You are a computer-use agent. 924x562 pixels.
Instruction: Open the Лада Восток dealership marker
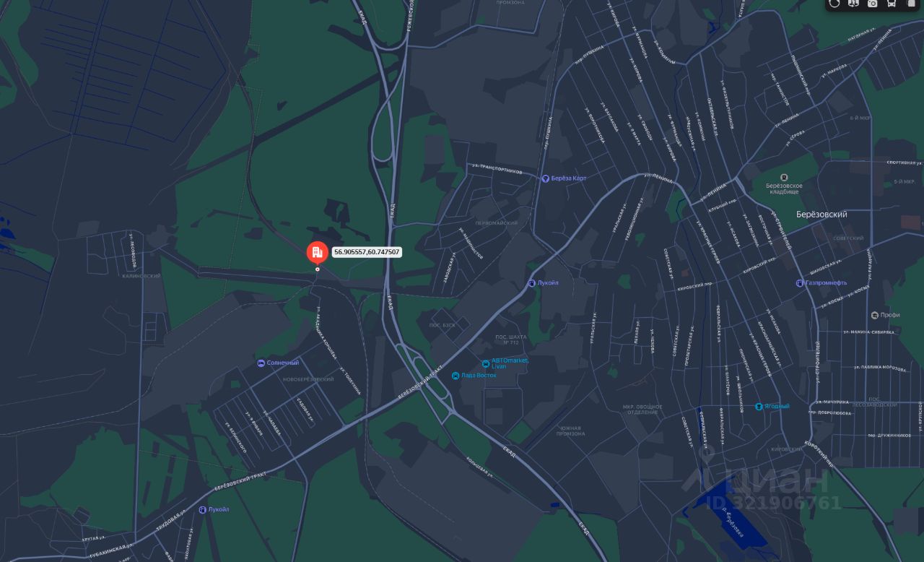pos(474,376)
